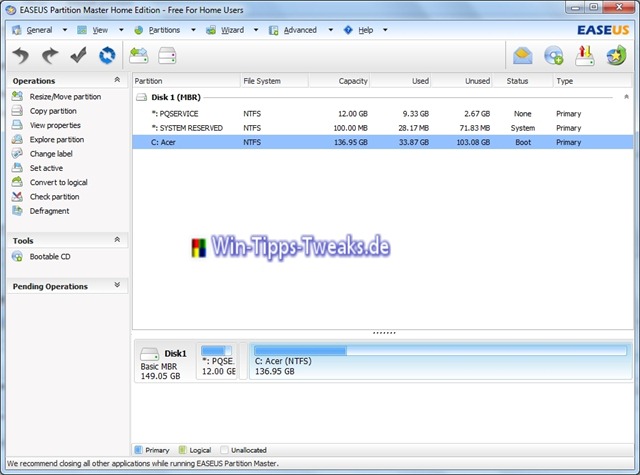
Task: Open the Help menu
Action: [x=366, y=30]
